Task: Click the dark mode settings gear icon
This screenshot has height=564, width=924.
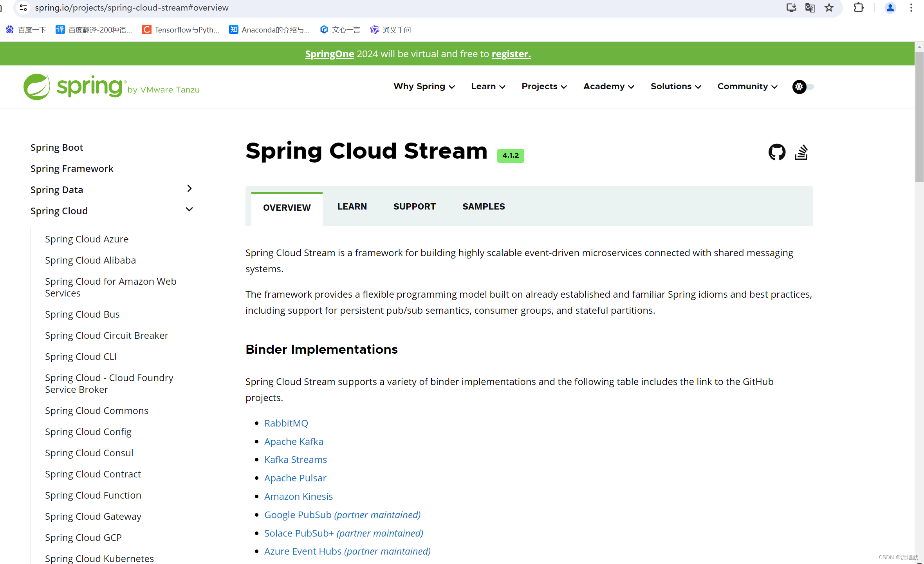Action: (799, 87)
